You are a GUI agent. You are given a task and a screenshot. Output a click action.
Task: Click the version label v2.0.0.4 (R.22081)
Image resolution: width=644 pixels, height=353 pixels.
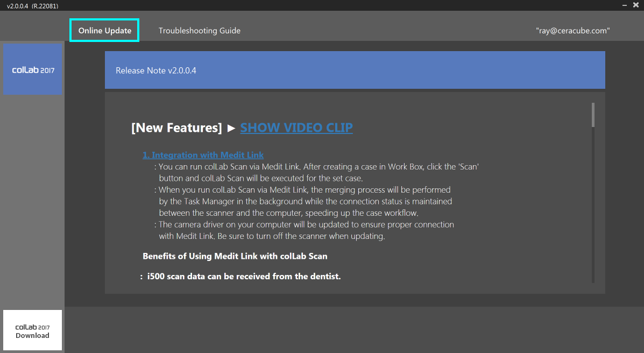[x=32, y=6]
